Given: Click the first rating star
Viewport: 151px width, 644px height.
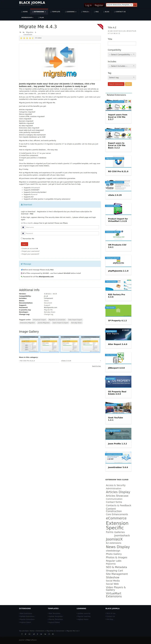Looking at the screenshot, I should [21, 38].
